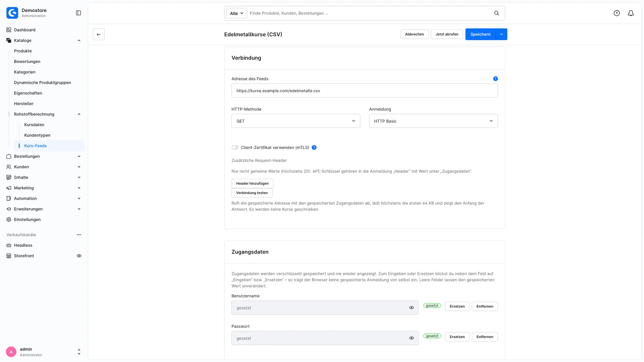Click the Storefront shop icon
The width and height of the screenshot is (644, 362).
coord(9,256)
